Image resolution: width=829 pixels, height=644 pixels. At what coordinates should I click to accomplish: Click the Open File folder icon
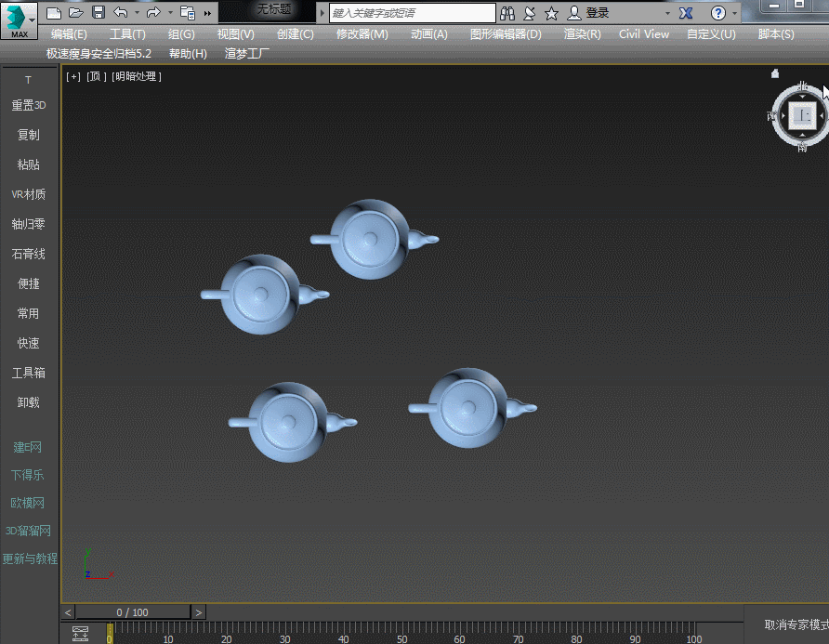pyautogui.click(x=76, y=13)
